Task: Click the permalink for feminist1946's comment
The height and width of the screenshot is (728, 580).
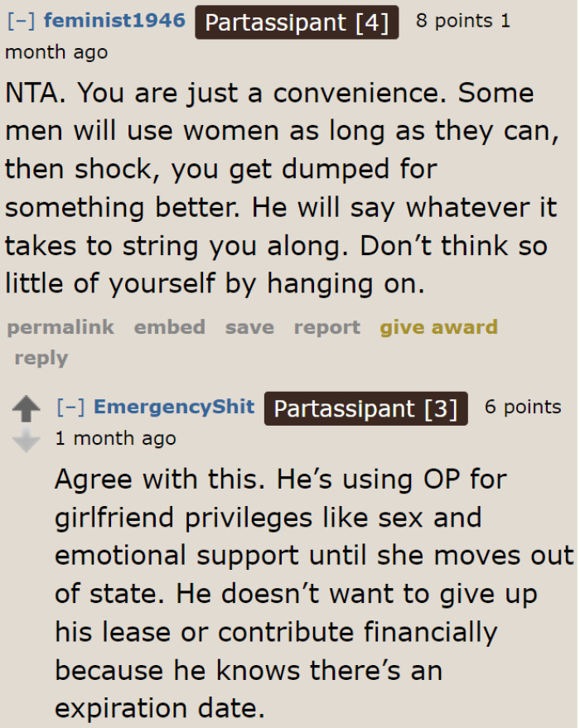Action: pos(60,327)
